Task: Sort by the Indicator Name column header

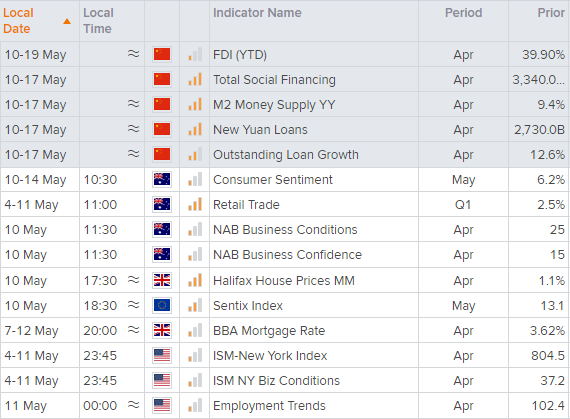Action: 257,13
